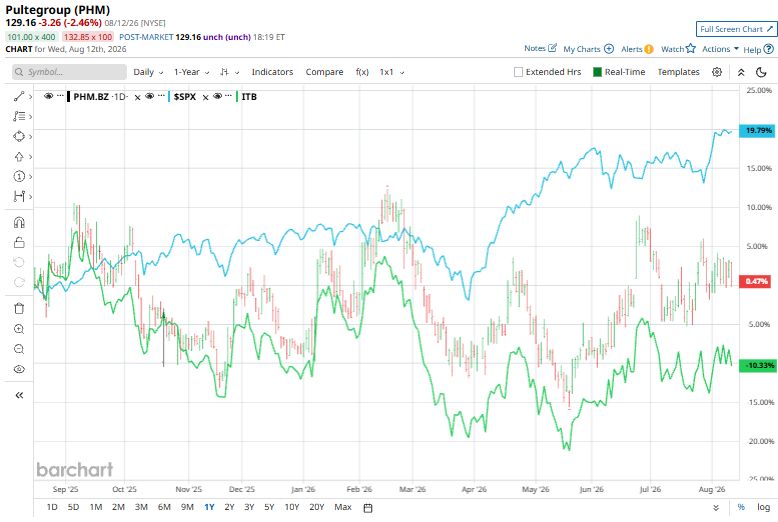Open the custom date range calendar icon
The image size is (778, 522).
(x=368, y=508)
